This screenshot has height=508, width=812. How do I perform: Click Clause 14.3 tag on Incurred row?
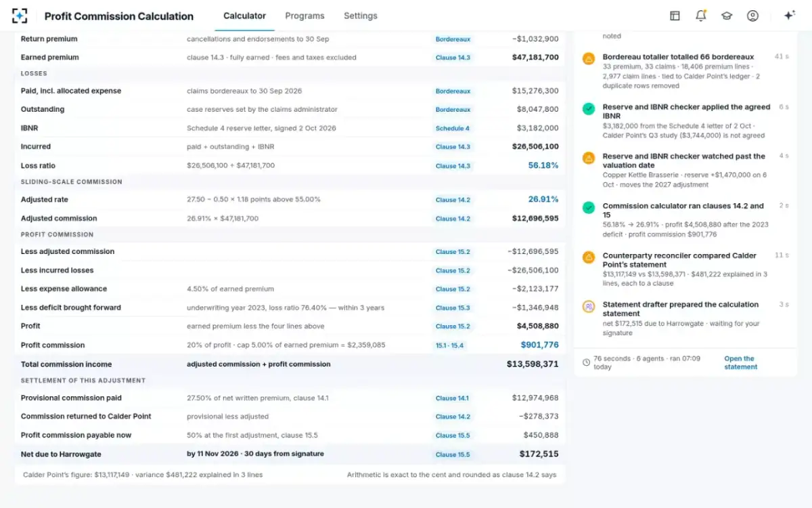[x=453, y=146]
